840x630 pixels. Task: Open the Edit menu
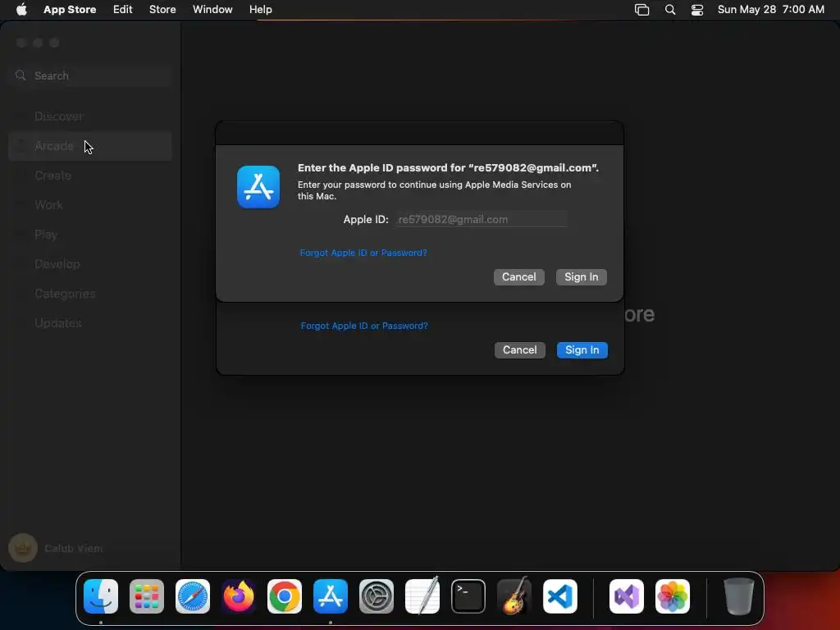(x=123, y=9)
